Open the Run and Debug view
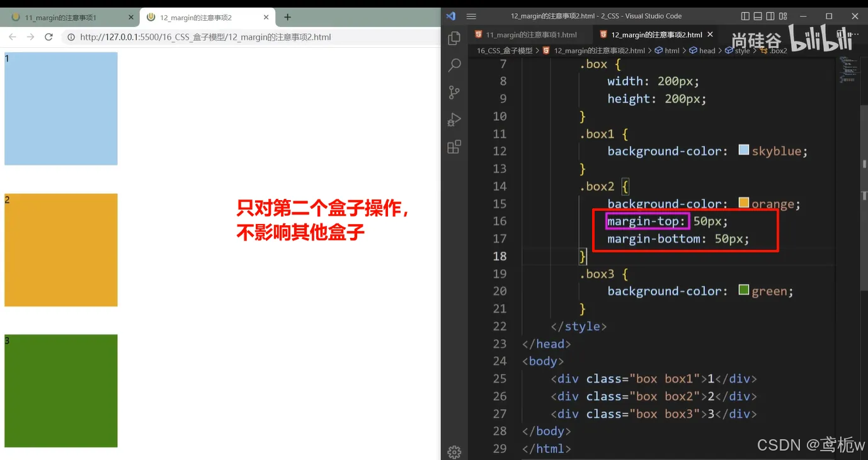 [x=454, y=120]
